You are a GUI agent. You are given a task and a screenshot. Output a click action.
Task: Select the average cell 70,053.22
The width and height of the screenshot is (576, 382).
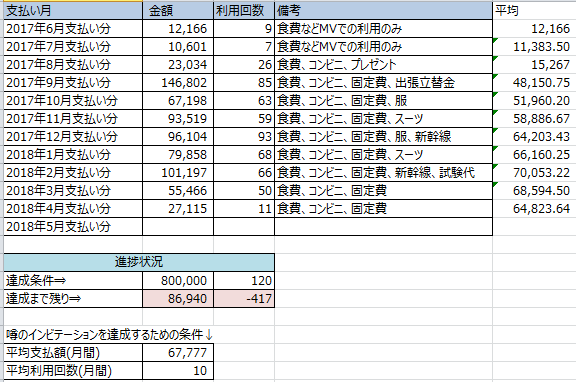[x=534, y=173]
